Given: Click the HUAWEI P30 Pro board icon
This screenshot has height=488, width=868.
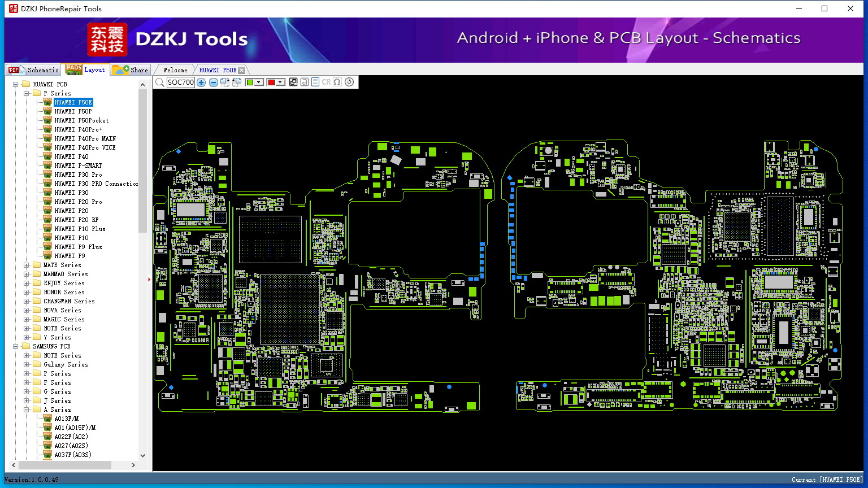Looking at the screenshot, I should (47, 175).
